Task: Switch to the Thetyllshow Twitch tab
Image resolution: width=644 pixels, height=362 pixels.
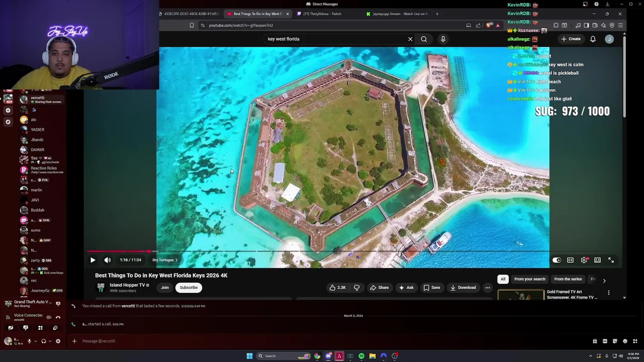Action: click(x=322, y=14)
